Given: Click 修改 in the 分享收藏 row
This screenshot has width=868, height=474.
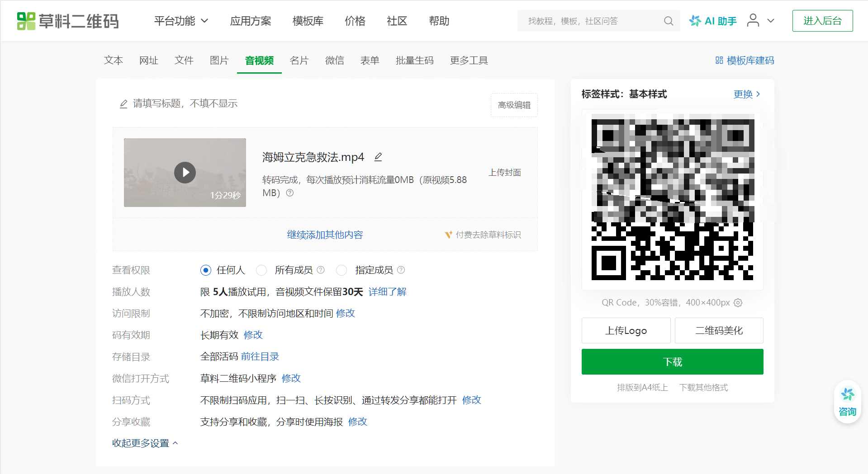Looking at the screenshot, I should [x=358, y=422].
